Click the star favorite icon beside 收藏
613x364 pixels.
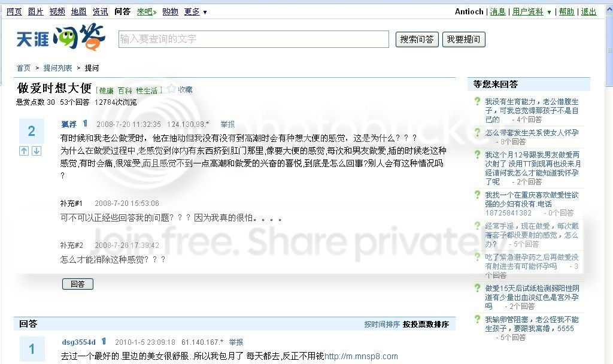point(171,89)
